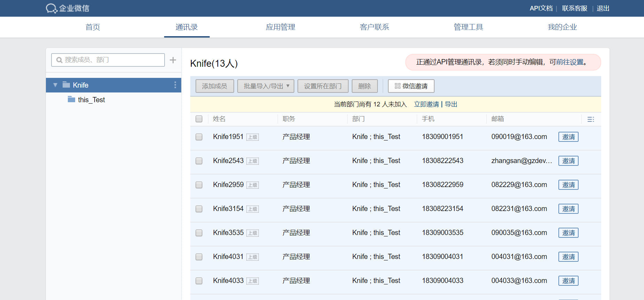Viewport: 644px width, 300px height.
Task: Click the 添加成员 button
Action: coord(215,86)
